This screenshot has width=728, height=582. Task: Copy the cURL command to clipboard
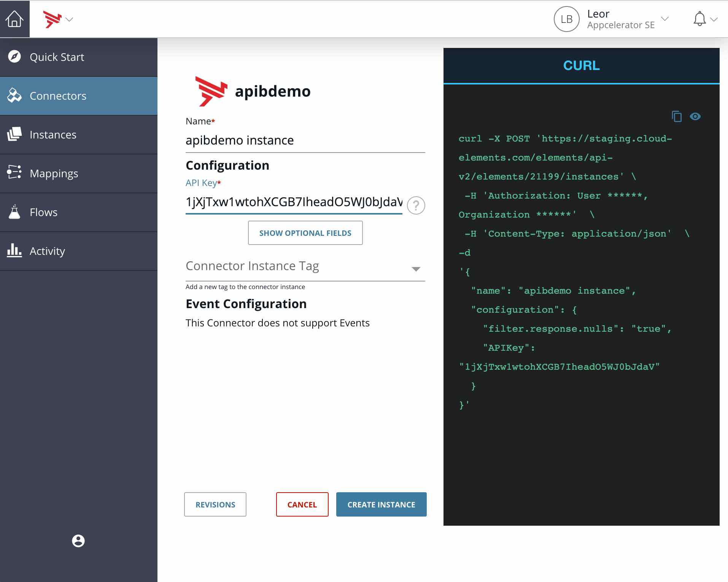coord(677,116)
